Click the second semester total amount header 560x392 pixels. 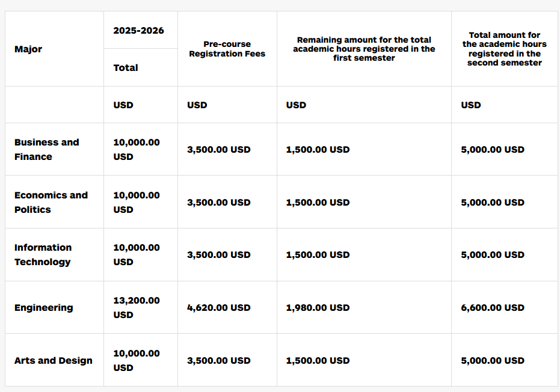[504, 49]
